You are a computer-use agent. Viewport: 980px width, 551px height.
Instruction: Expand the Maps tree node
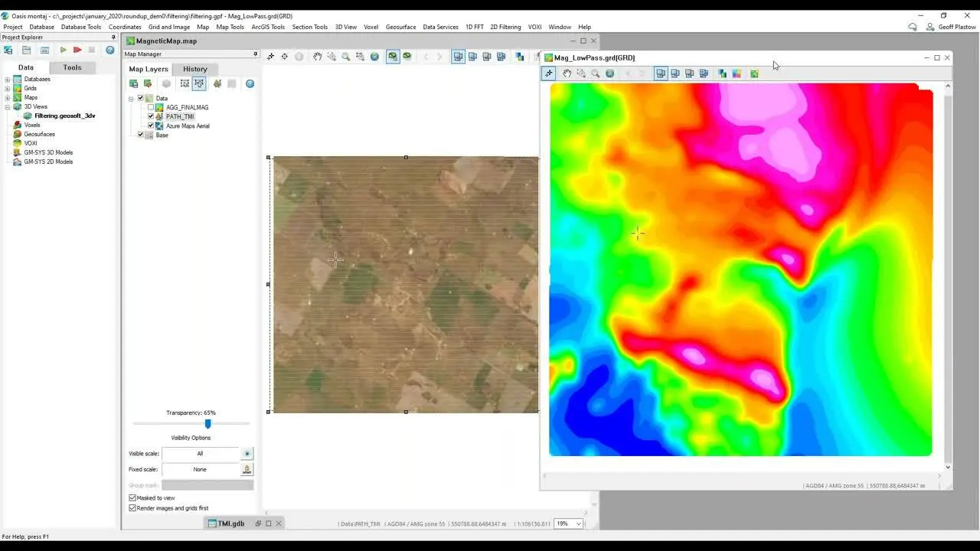8,97
